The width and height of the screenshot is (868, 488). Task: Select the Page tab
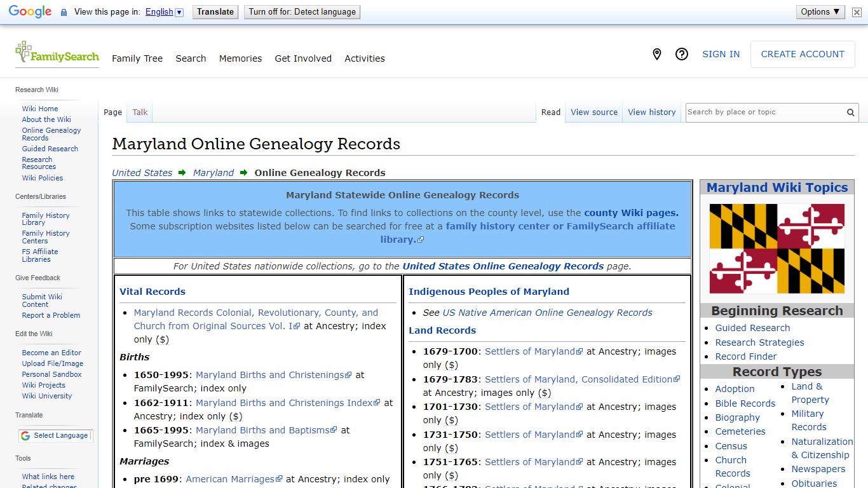coord(112,112)
